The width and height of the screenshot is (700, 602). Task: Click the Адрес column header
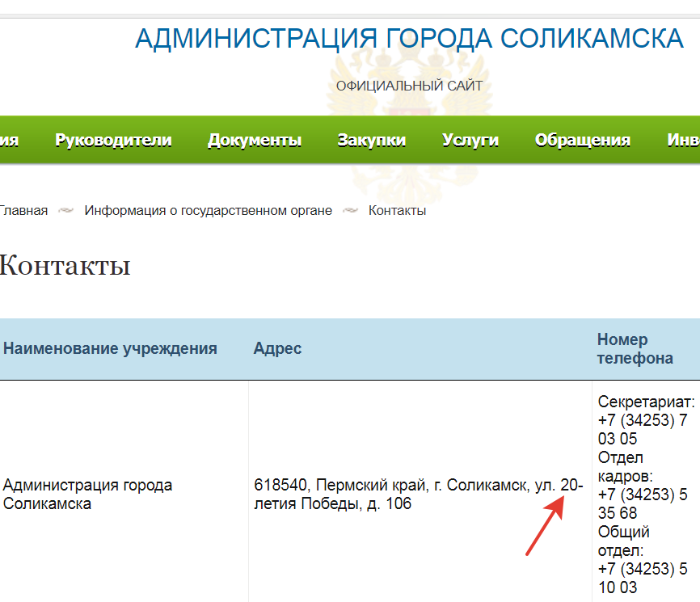277,349
